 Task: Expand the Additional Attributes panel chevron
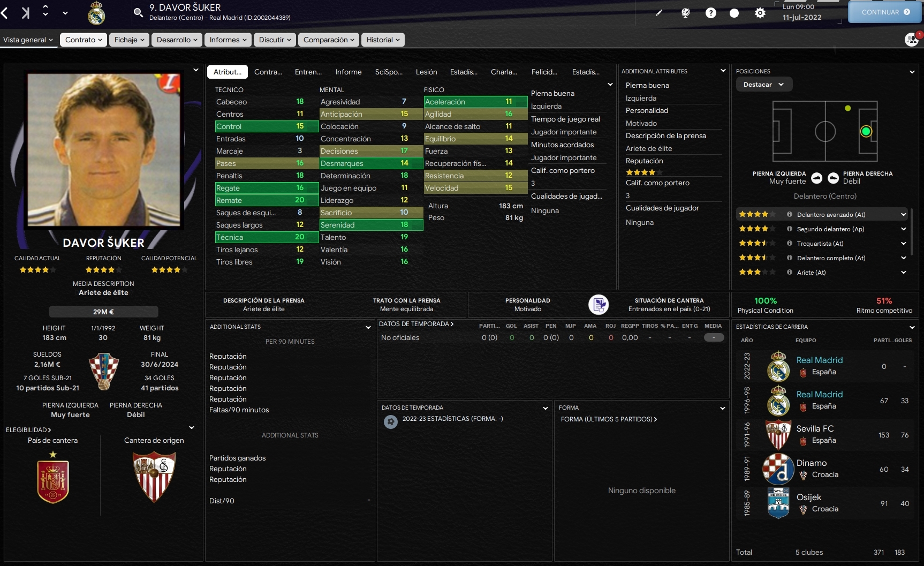(x=723, y=71)
